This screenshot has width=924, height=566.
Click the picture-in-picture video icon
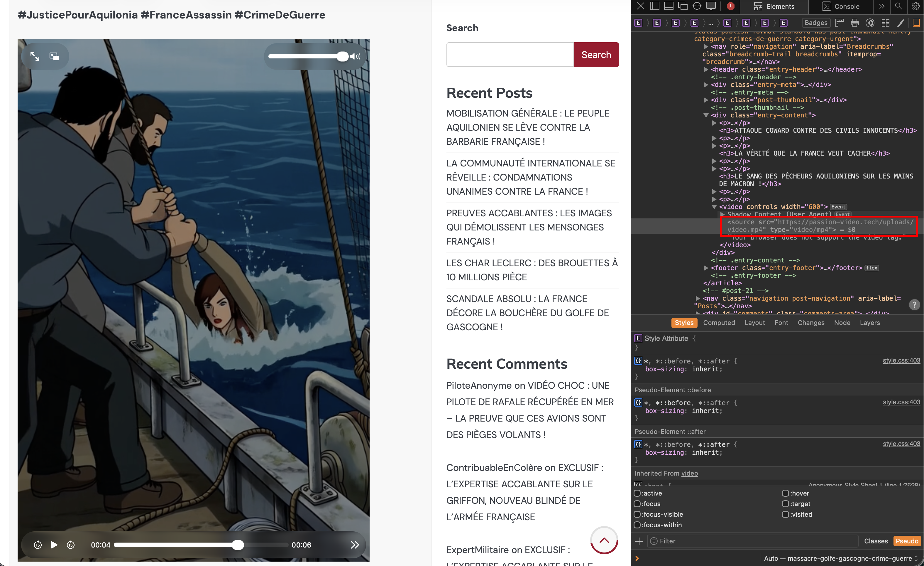(x=54, y=56)
